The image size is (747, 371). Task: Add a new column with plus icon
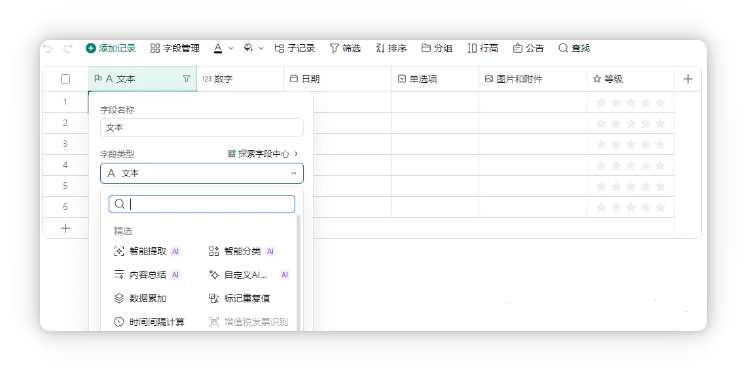(688, 79)
